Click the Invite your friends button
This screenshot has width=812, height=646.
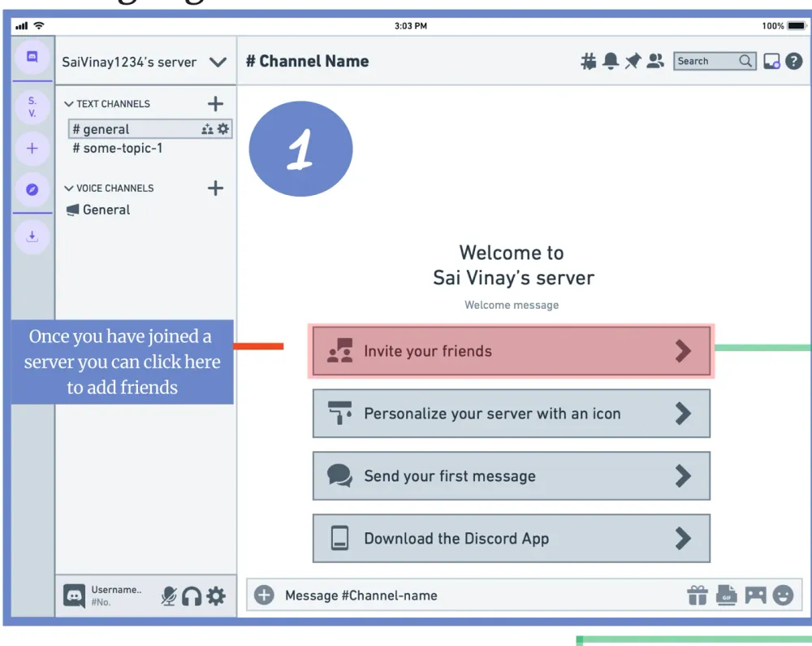(x=511, y=351)
